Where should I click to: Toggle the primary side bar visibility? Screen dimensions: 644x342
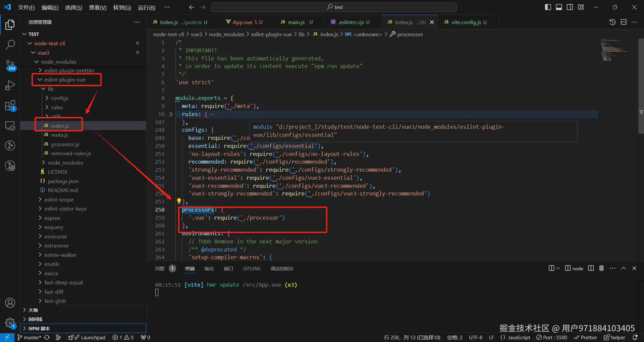(548, 7)
